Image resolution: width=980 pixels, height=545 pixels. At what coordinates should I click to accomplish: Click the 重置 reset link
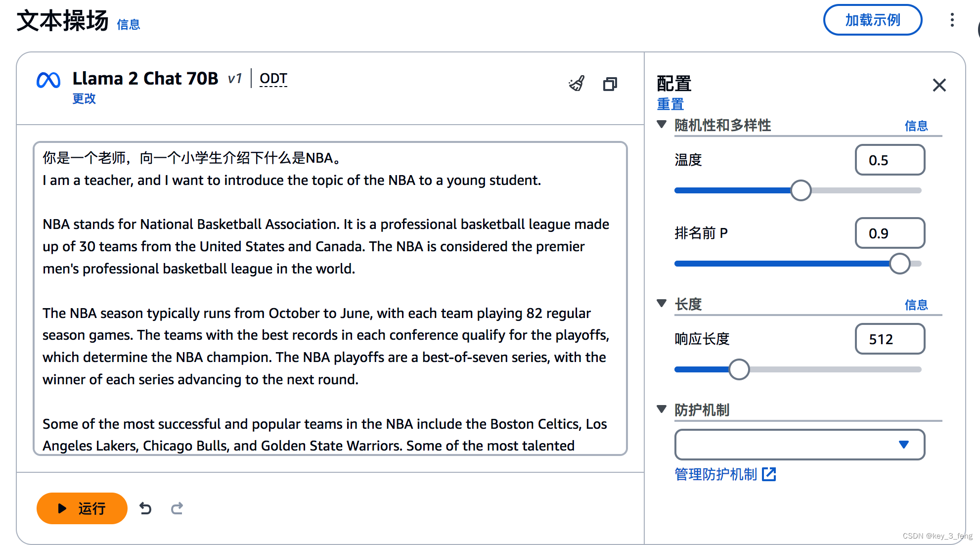pos(670,104)
